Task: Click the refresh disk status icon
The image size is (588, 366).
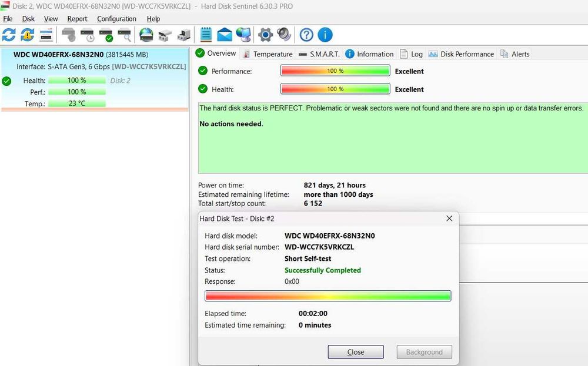Action: pyautogui.click(x=9, y=35)
